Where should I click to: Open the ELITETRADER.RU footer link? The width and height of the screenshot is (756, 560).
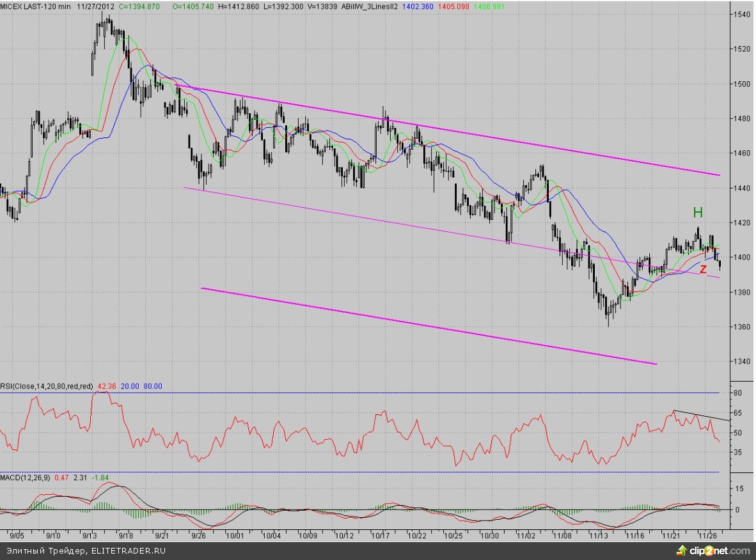coord(129,550)
